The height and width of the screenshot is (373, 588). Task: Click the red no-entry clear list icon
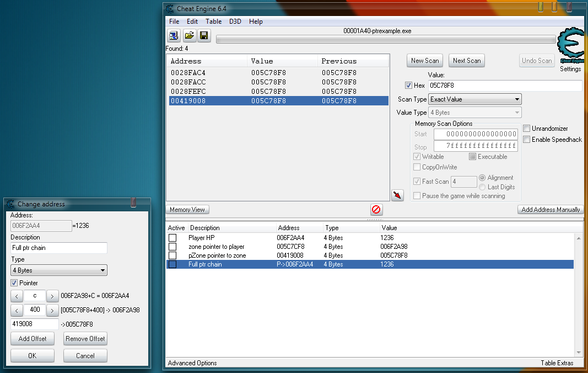[376, 210]
